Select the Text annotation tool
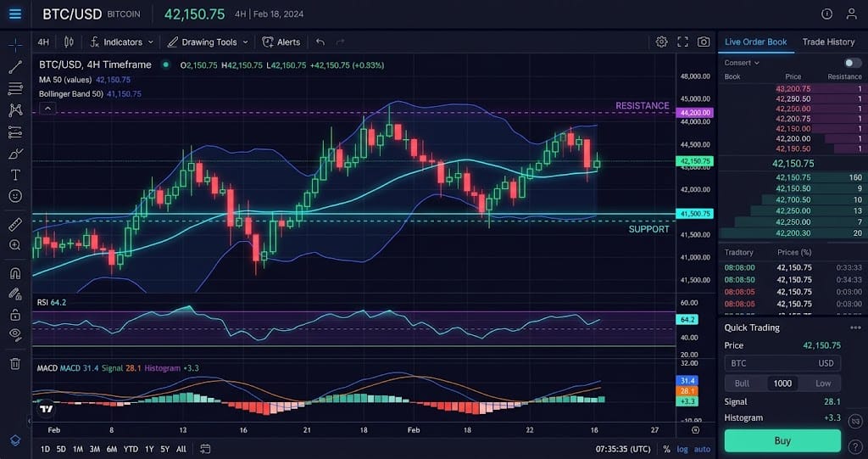The width and height of the screenshot is (868, 459). [x=15, y=175]
